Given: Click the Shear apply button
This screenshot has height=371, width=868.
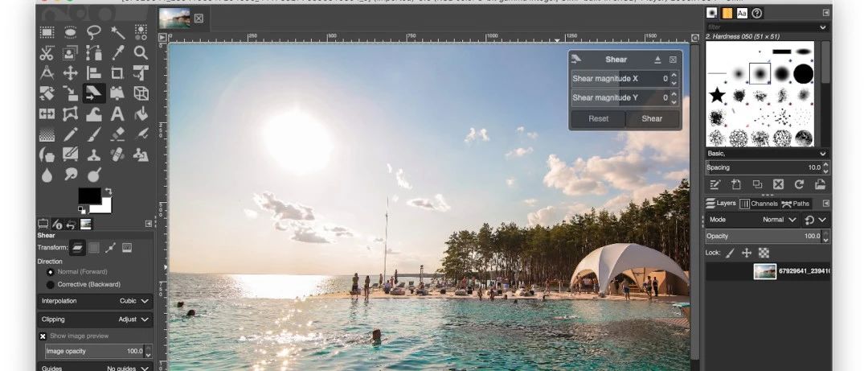Looking at the screenshot, I should tap(652, 118).
